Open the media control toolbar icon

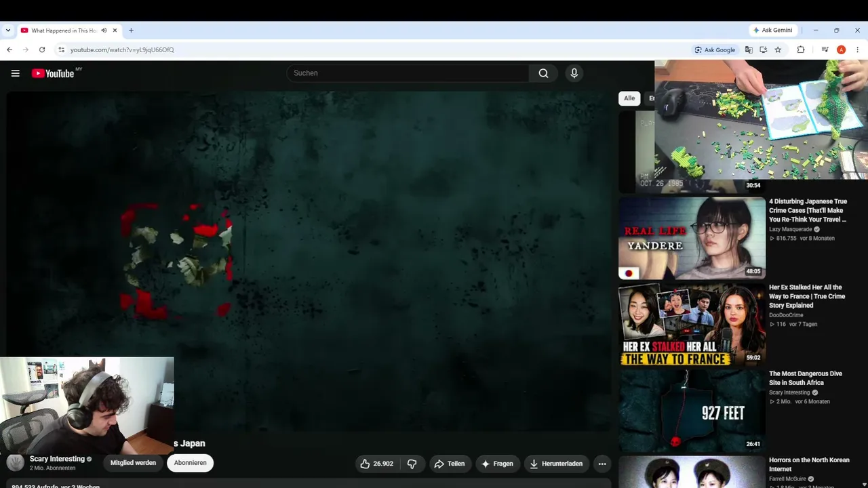coord(825,49)
